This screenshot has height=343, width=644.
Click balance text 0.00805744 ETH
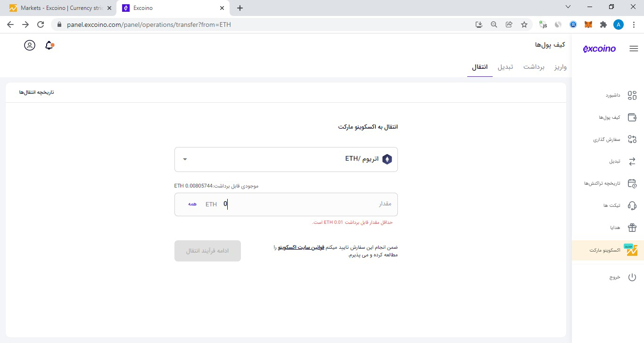point(193,186)
